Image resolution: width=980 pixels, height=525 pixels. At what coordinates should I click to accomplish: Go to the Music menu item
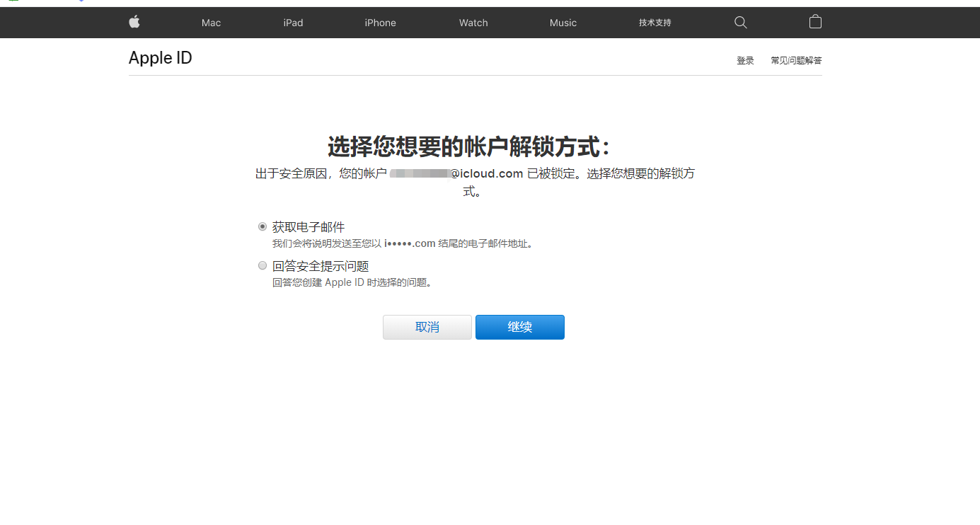[x=563, y=23]
